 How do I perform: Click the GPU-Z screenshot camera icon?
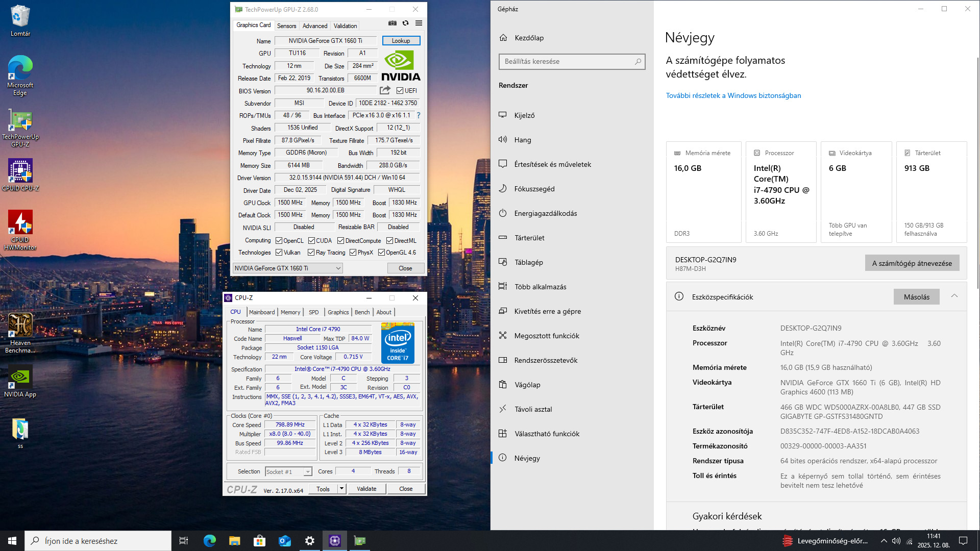click(392, 23)
